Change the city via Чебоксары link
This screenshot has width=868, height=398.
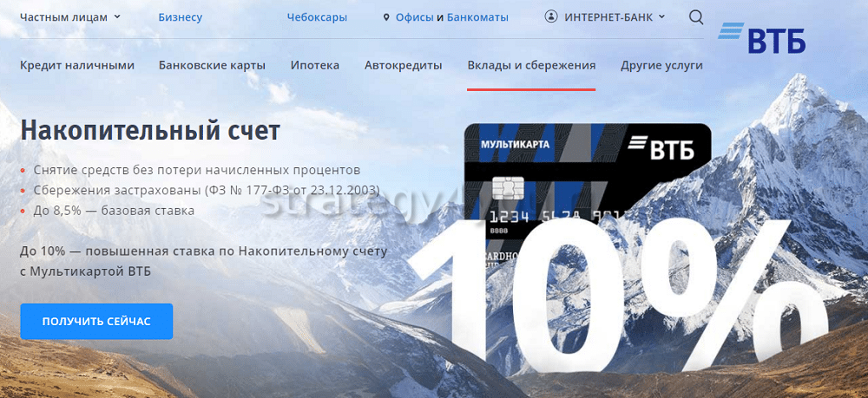coord(316,16)
